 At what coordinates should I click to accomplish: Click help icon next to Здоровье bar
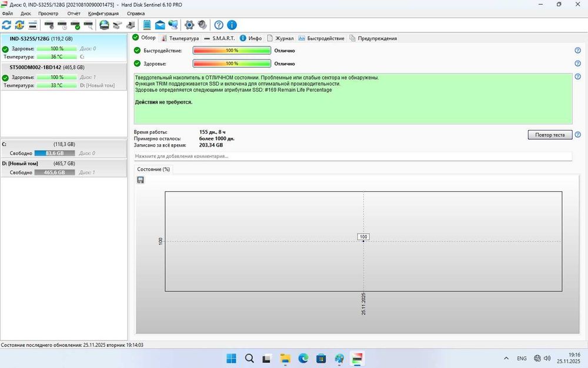click(x=577, y=64)
